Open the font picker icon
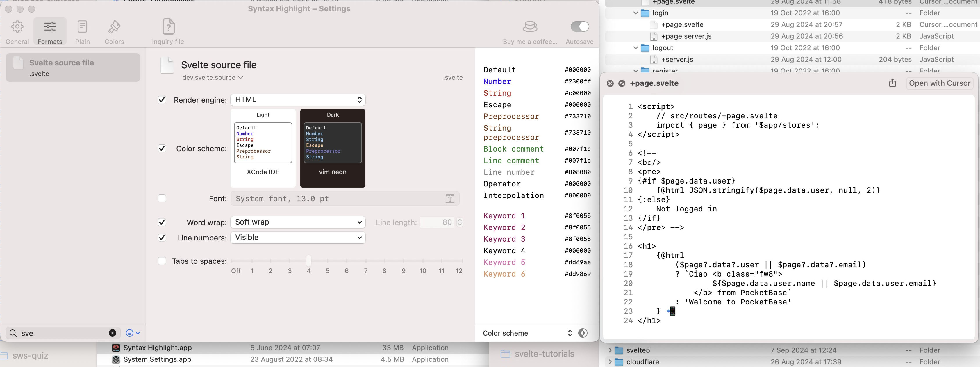The height and width of the screenshot is (367, 980). pos(450,199)
